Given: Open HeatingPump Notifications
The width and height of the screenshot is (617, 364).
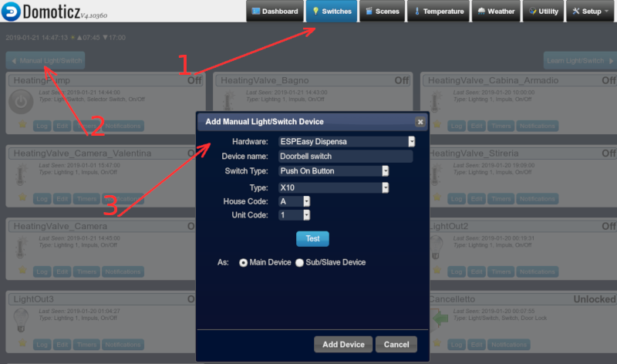Looking at the screenshot, I should tap(123, 126).
